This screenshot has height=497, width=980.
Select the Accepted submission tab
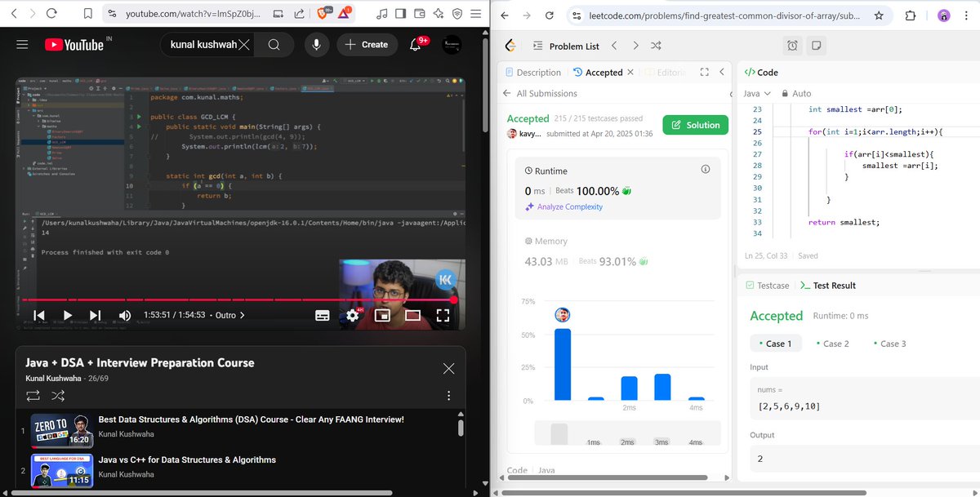(x=598, y=72)
